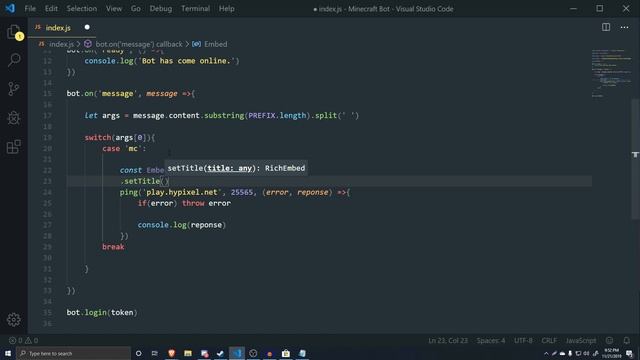Open the Source Control view
The image size is (640, 360).
coord(14,89)
